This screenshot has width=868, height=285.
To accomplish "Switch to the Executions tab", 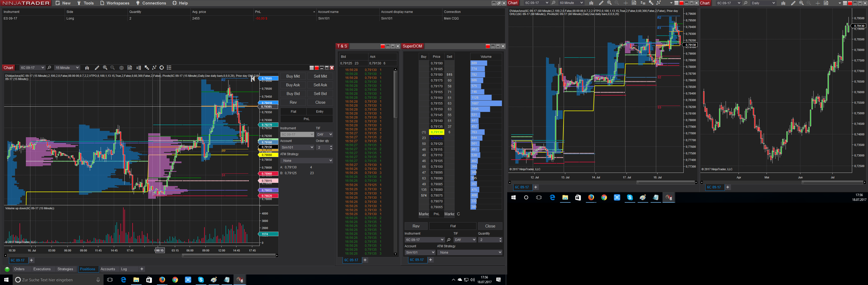I will (x=42, y=269).
